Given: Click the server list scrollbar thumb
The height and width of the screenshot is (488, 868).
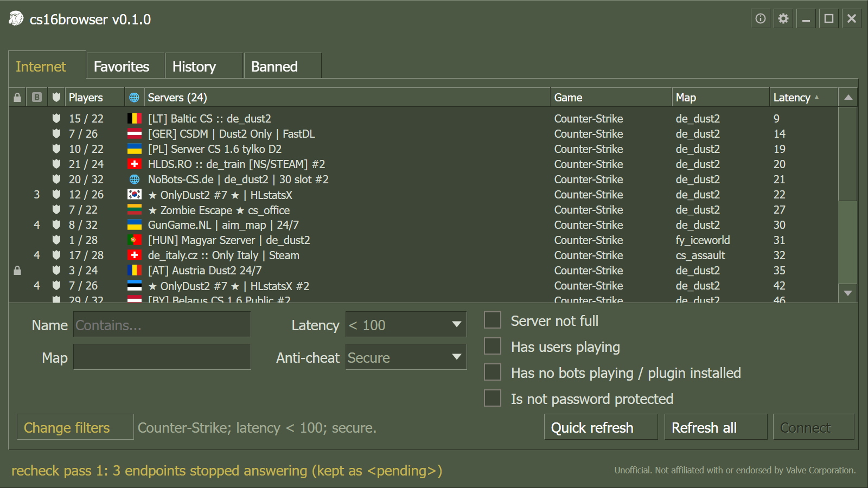Looking at the screenshot, I should tap(848, 154).
